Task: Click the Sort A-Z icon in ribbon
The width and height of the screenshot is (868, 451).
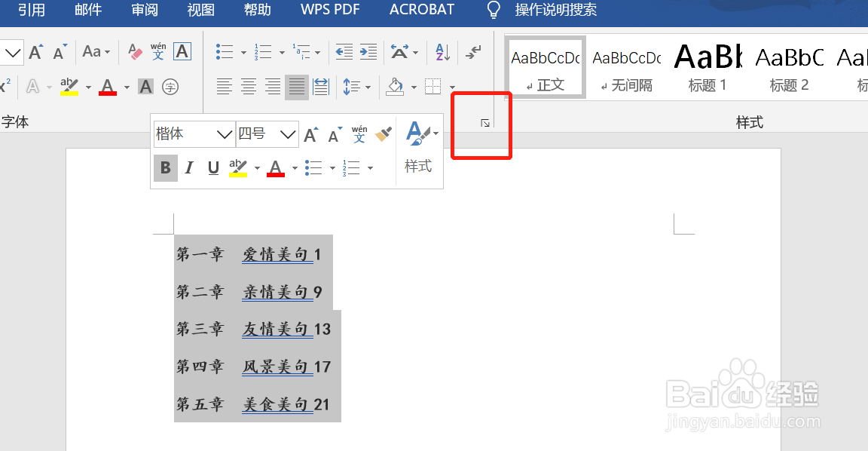Action: [x=442, y=52]
